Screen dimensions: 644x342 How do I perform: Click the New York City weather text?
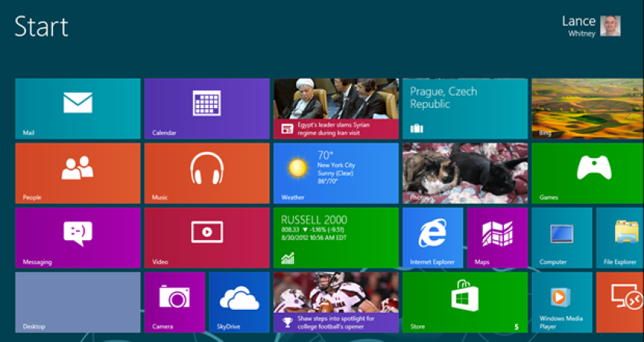tap(336, 165)
